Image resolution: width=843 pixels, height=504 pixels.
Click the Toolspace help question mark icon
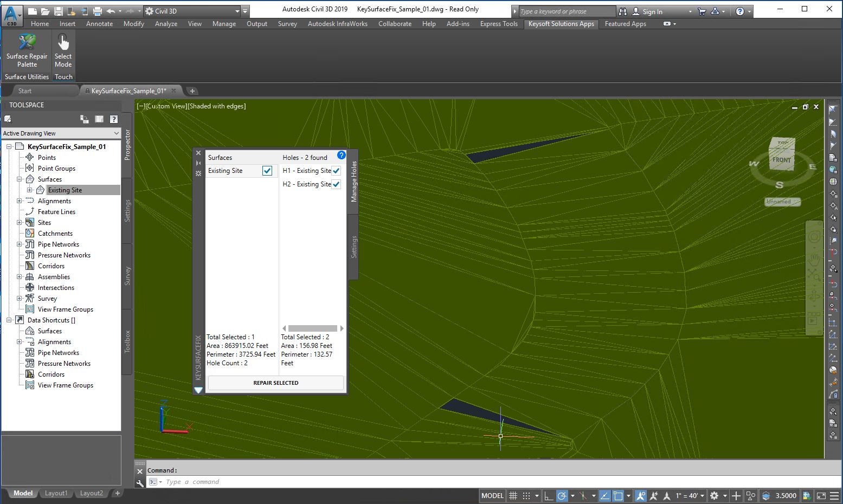pyautogui.click(x=113, y=119)
